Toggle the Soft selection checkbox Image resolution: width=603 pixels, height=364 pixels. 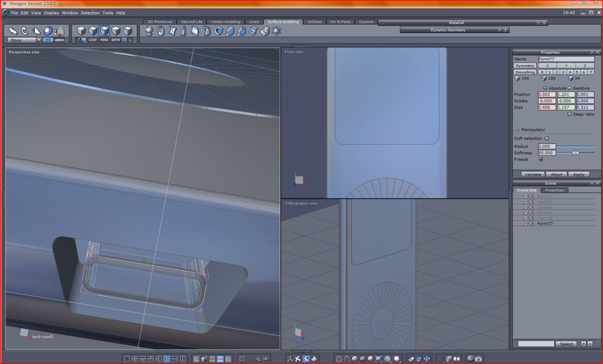pyautogui.click(x=547, y=138)
